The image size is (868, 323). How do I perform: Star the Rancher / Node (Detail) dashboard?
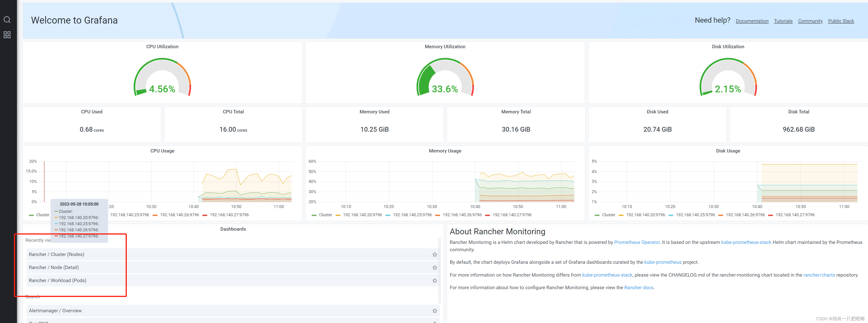[x=434, y=267]
